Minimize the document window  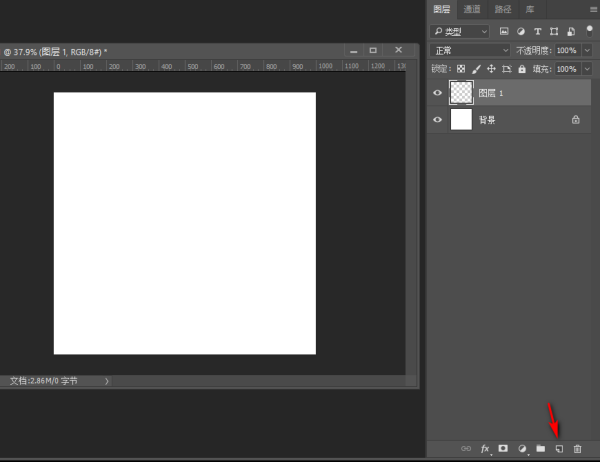pos(354,51)
